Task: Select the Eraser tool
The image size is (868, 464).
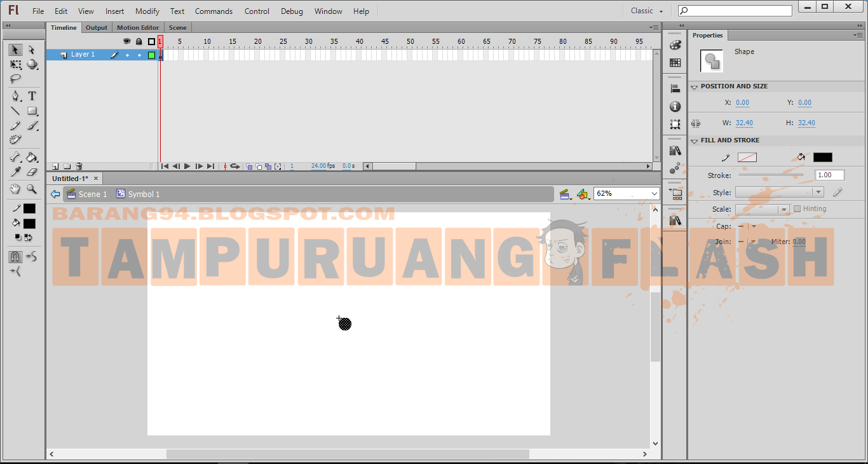Action: pos(32,172)
